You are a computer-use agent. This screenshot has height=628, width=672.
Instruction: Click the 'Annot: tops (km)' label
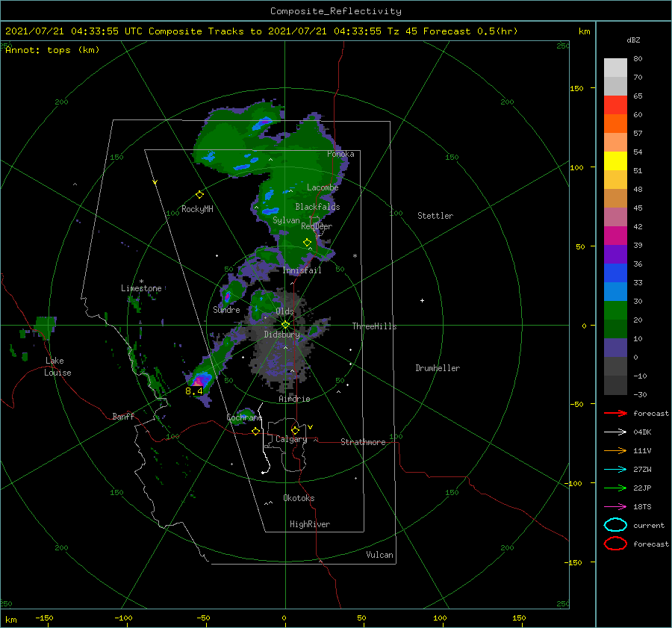[52, 50]
